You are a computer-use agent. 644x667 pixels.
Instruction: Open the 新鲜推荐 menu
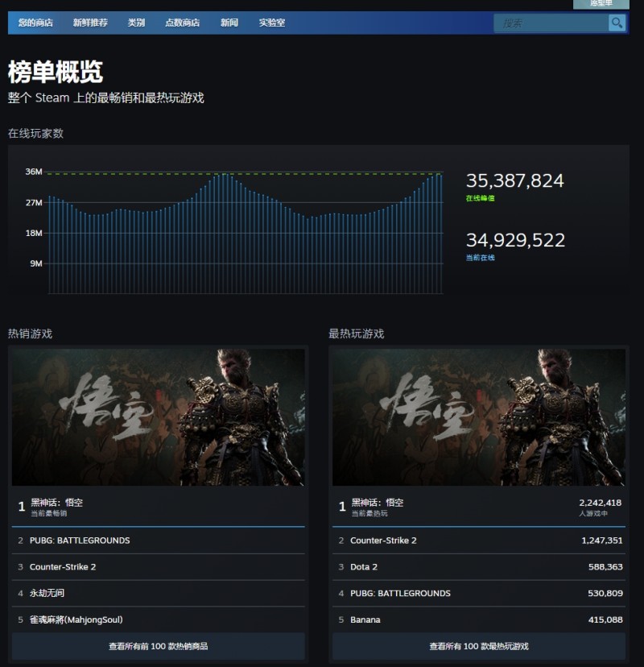pyautogui.click(x=89, y=23)
